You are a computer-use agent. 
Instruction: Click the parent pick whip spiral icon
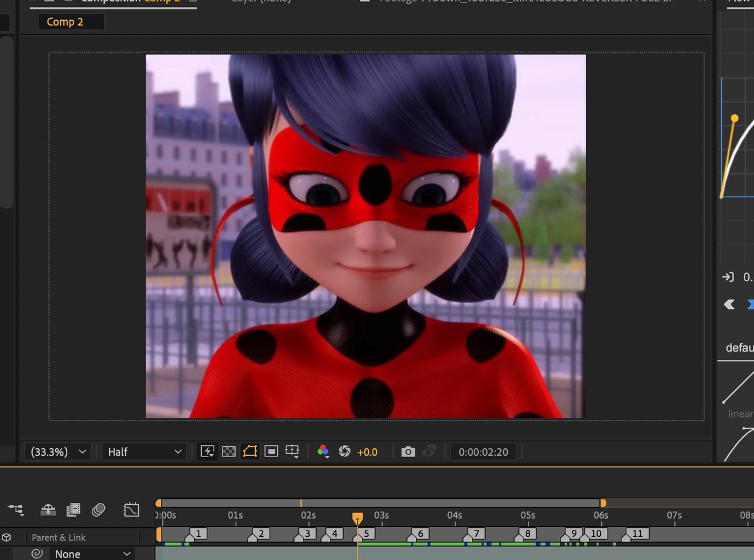click(x=37, y=554)
